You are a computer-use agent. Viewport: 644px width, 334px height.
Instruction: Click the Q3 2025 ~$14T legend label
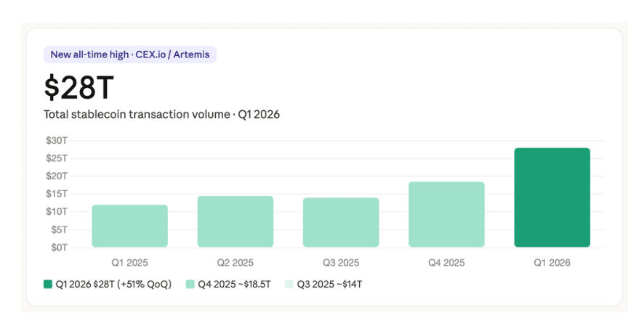point(329,285)
